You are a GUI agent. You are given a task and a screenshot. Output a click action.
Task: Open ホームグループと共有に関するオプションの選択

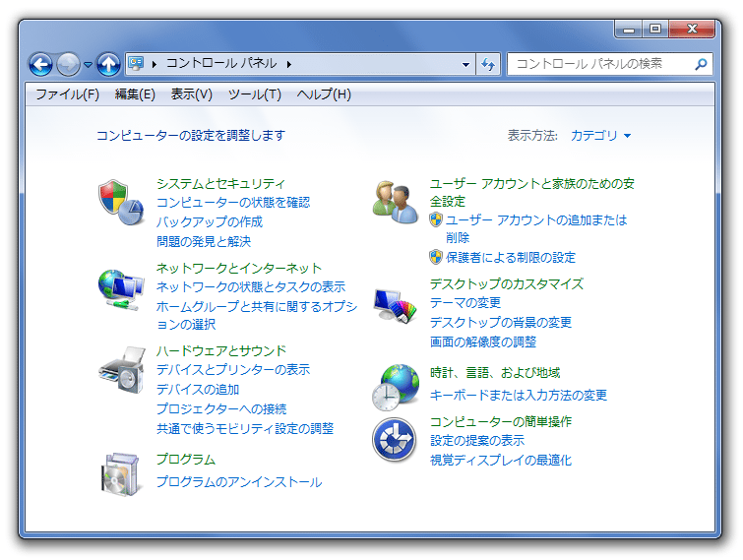[257, 316]
